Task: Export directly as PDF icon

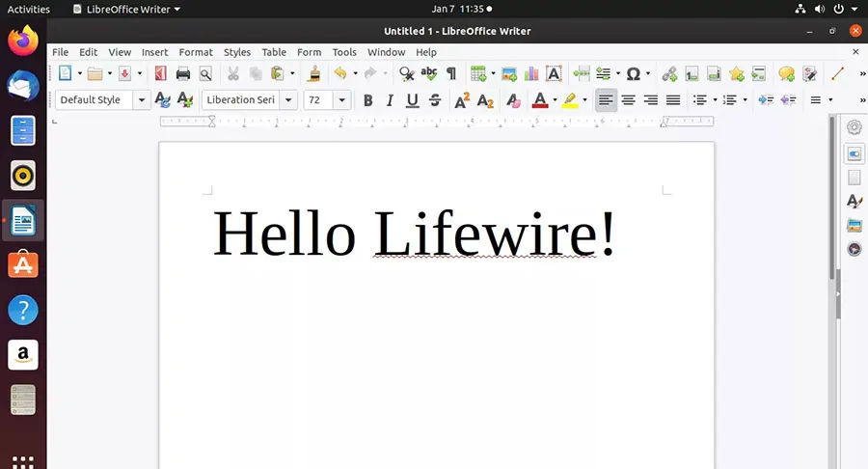Action: tap(160, 73)
